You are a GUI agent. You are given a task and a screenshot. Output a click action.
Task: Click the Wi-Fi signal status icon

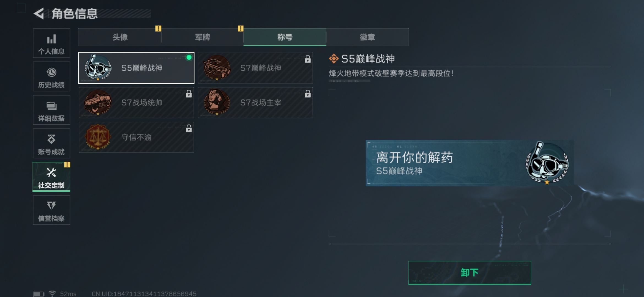[52, 293]
